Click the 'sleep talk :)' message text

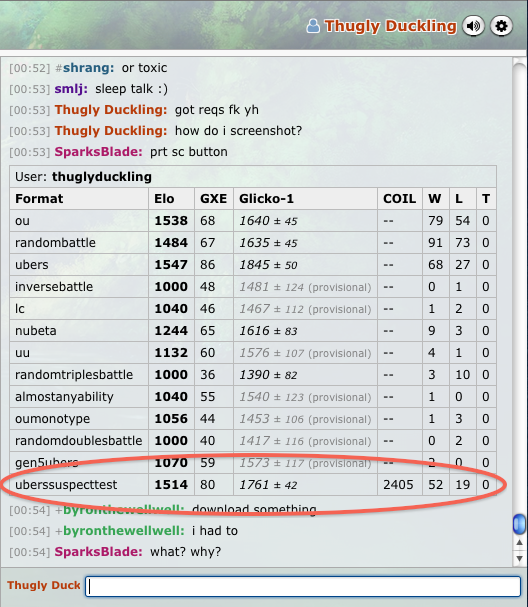coord(132,89)
